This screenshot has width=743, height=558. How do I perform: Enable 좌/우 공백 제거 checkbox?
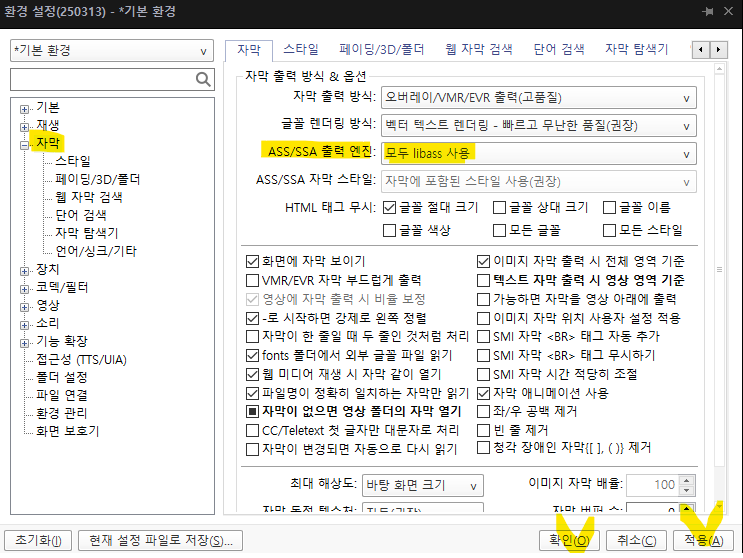click(483, 411)
